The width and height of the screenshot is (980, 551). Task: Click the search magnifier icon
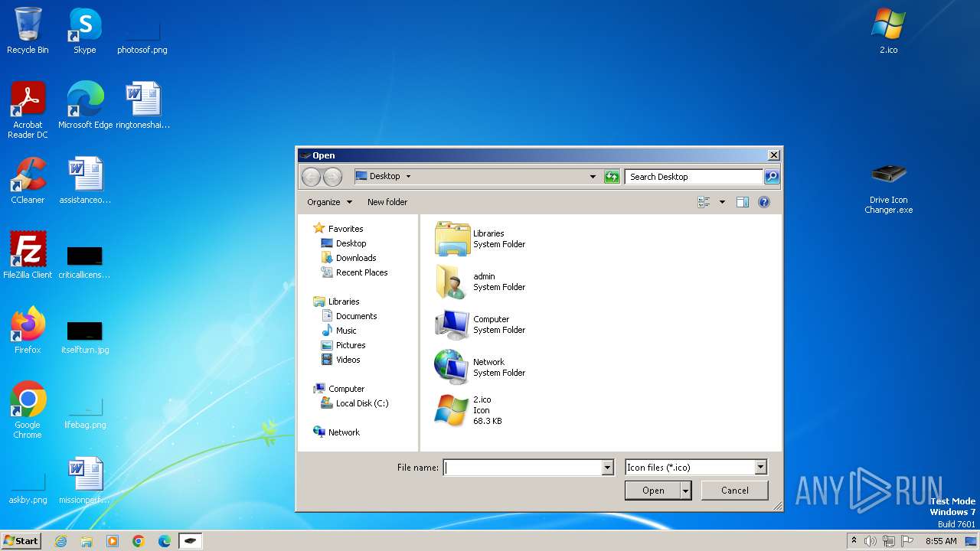tap(772, 177)
